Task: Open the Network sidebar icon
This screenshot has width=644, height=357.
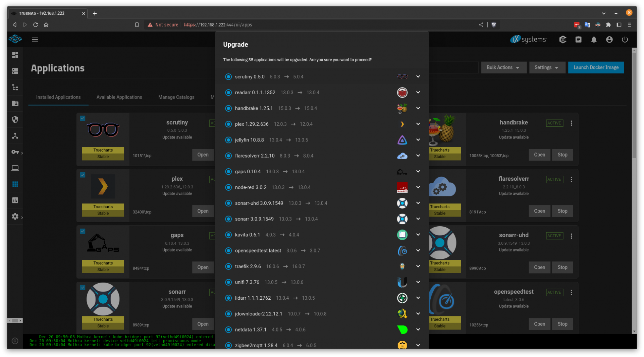Action: click(x=15, y=136)
